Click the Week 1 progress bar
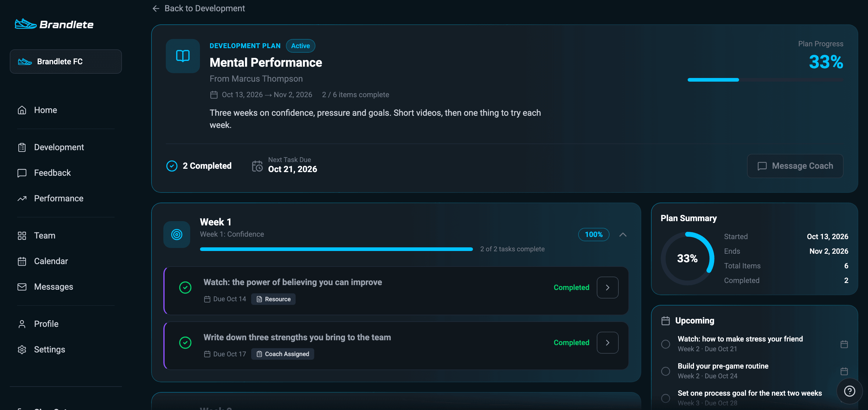 [336, 249]
